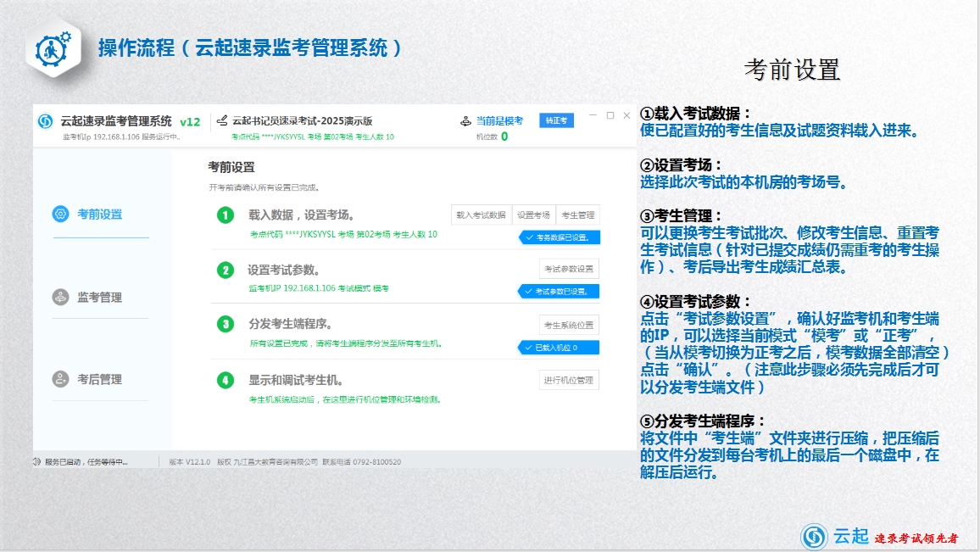This screenshot has height=552, width=980.
Task: Click the icon beside 云起书记员速录考试-2025演示版
Action: click(x=222, y=120)
